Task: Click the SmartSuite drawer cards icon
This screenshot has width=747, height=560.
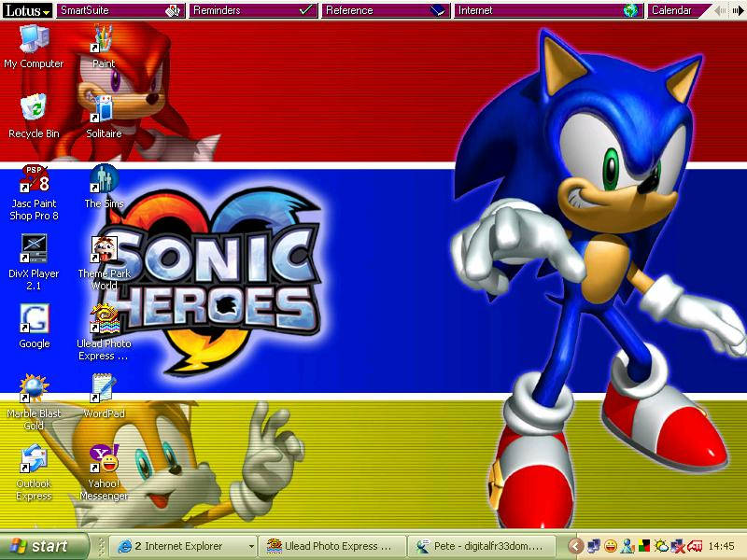Action: coord(173,10)
